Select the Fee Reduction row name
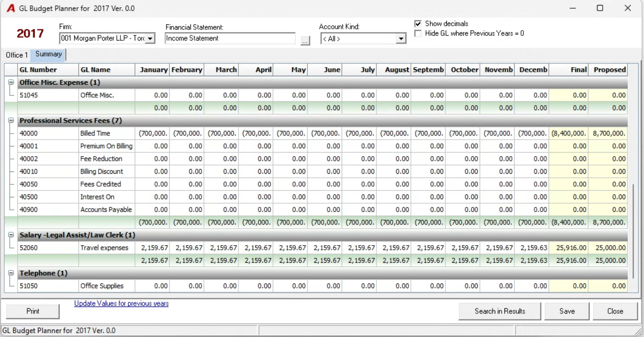The width and height of the screenshot is (644, 337). (106, 159)
